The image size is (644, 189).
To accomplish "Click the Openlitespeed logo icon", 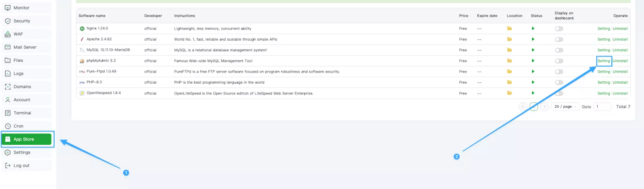I will (82, 93).
